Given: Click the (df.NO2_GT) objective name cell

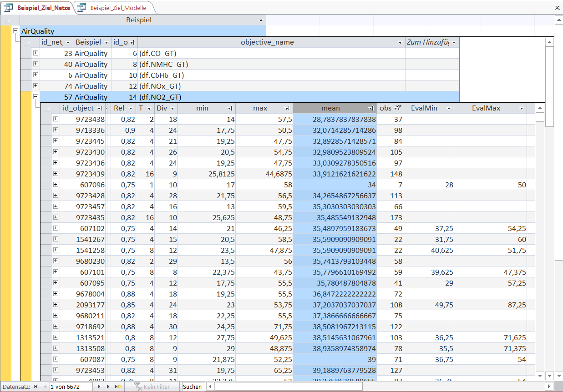Looking at the screenshot, I should point(271,97).
